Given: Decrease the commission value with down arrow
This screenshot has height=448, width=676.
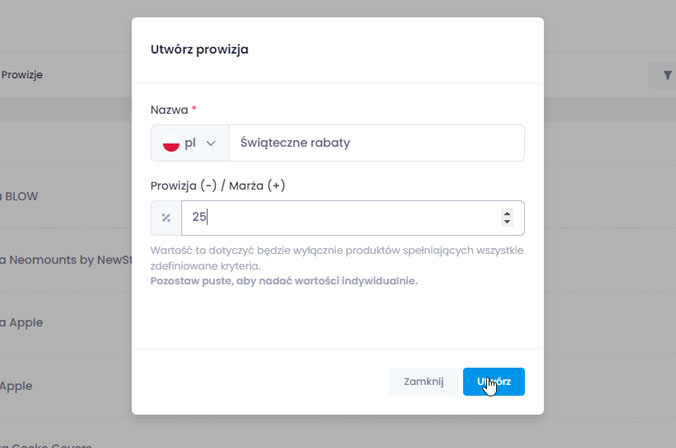Looking at the screenshot, I should (507, 222).
